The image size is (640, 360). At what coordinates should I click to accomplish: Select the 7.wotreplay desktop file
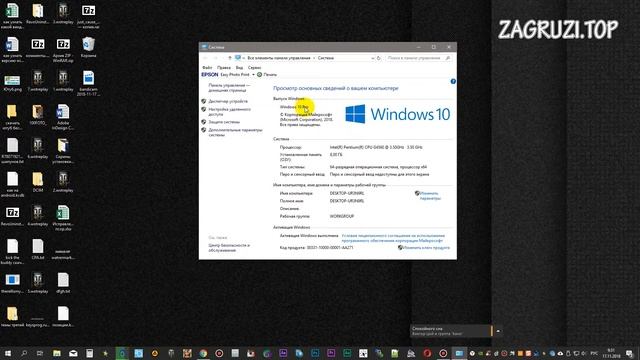click(38, 81)
